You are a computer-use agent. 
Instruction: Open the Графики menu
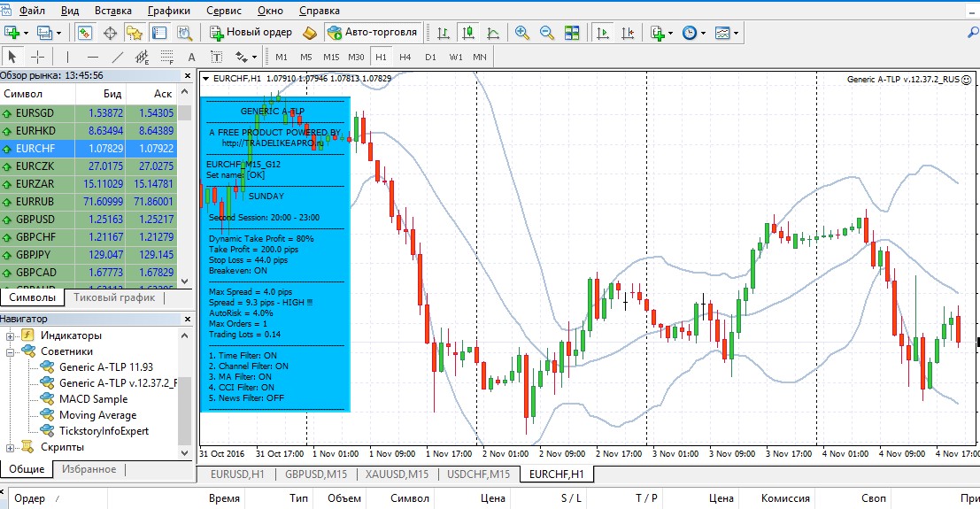[x=169, y=11]
